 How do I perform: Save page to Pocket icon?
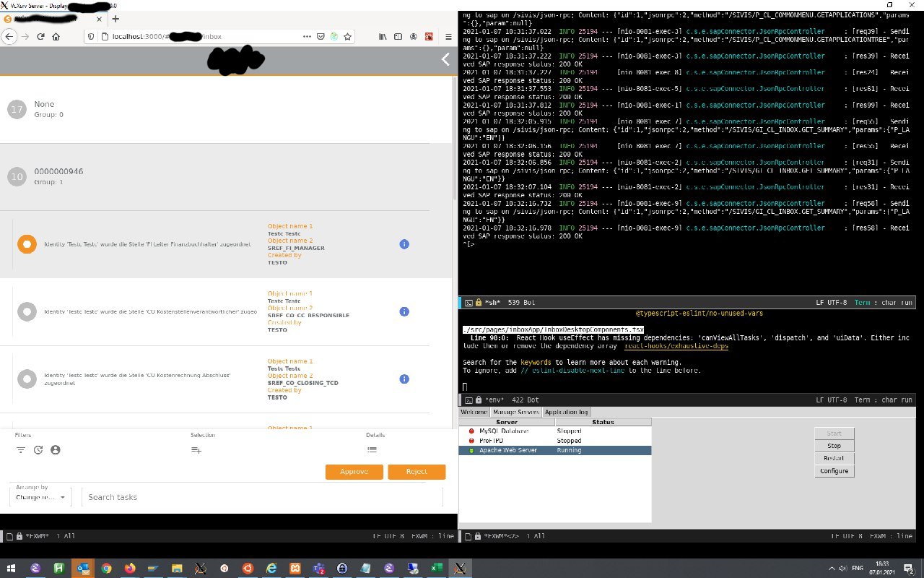point(321,36)
